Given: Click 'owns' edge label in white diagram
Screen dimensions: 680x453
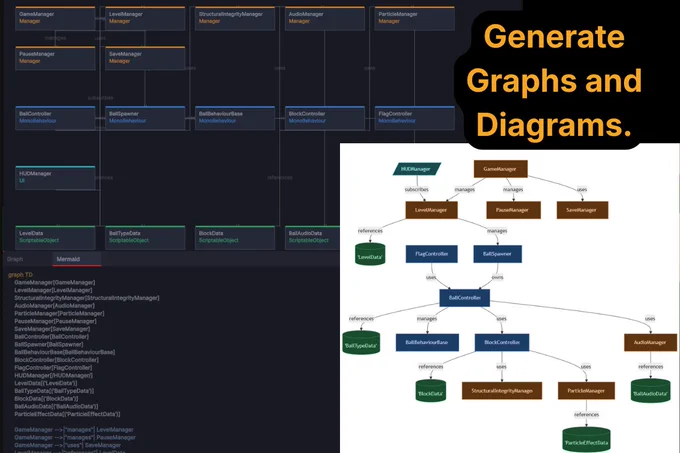Looking at the screenshot, I should (497, 277).
